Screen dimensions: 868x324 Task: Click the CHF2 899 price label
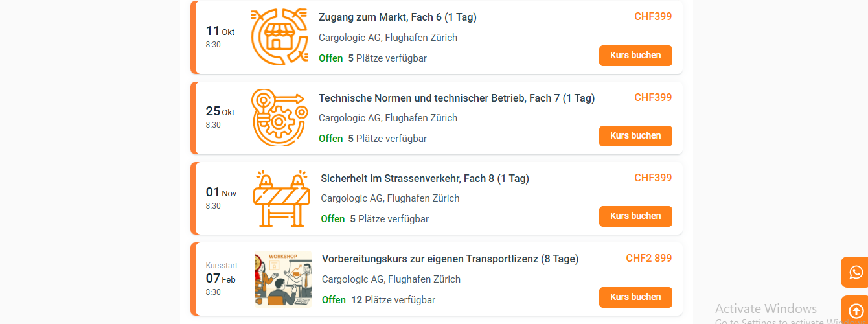point(648,259)
